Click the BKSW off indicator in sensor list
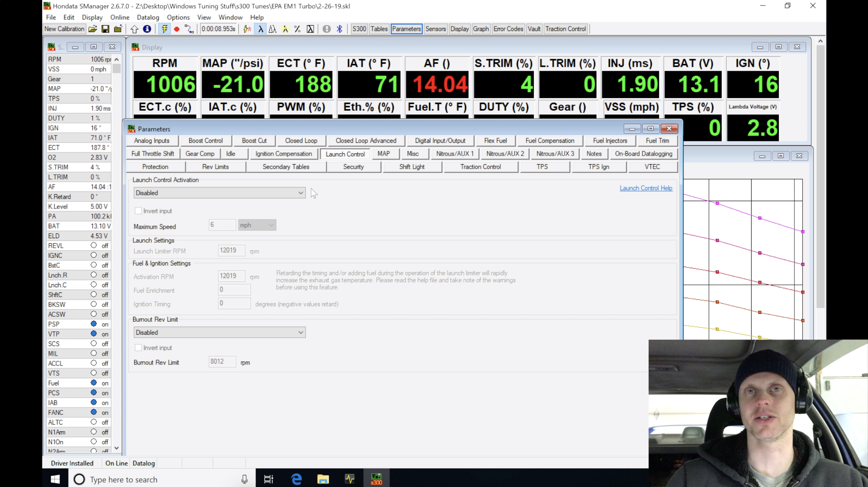The image size is (868, 487). pyautogui.click(x=93, y=304)
